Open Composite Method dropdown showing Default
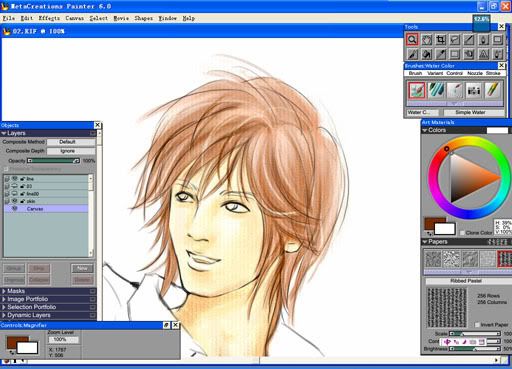 tap(71, 142)
